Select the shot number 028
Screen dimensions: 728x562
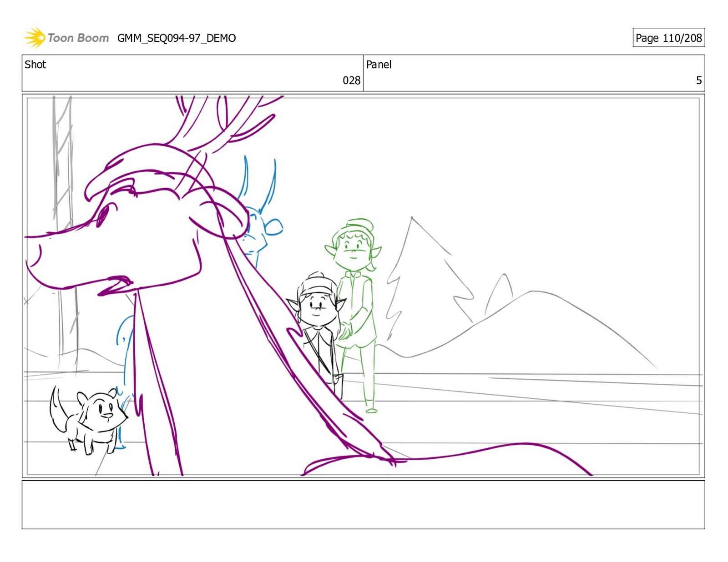(351, 80)
